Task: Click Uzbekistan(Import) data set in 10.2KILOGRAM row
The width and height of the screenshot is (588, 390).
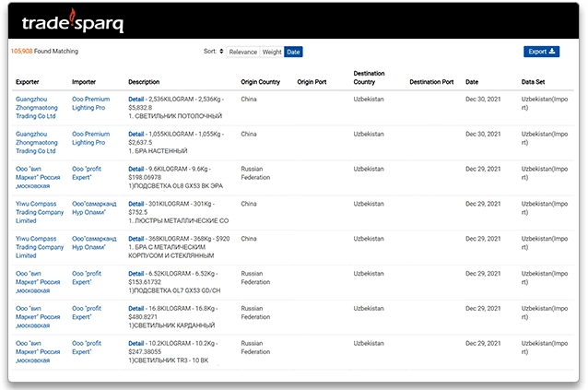Action: pyautogui.click(x=545, y=348)
